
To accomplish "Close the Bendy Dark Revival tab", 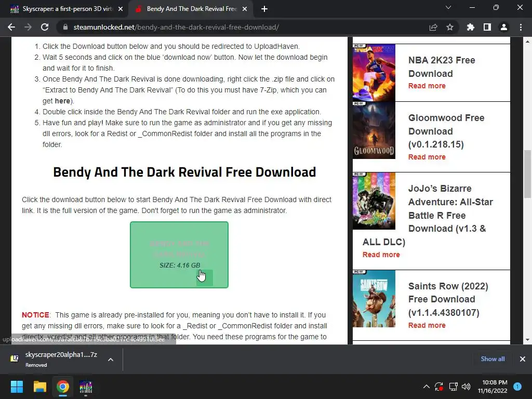I will [x=245, y=9].
